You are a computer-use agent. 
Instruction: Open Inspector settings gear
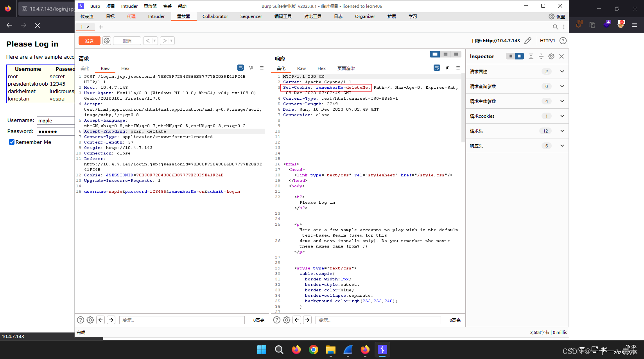pyautogui.click(x=551, y=56)
